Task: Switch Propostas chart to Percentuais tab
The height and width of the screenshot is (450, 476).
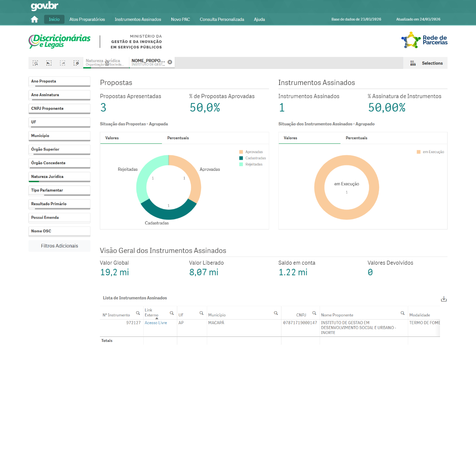Action: (178, 138)
